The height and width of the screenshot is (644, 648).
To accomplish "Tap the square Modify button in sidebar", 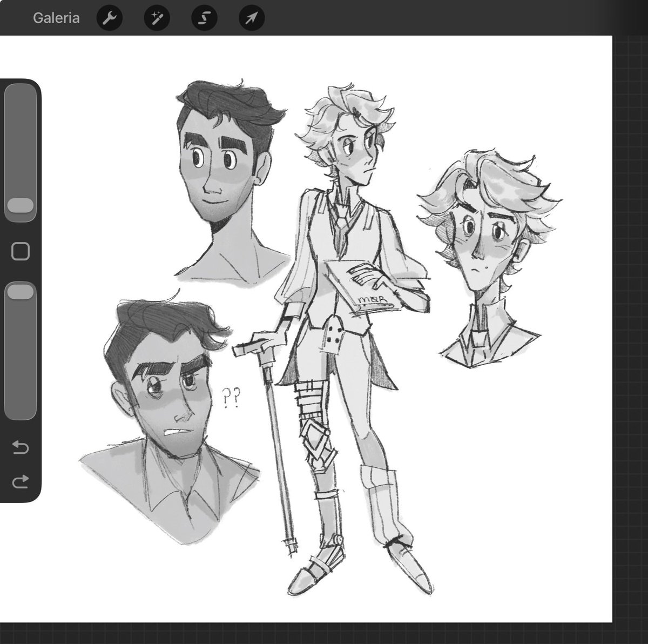I will click(x=21, y=251).
